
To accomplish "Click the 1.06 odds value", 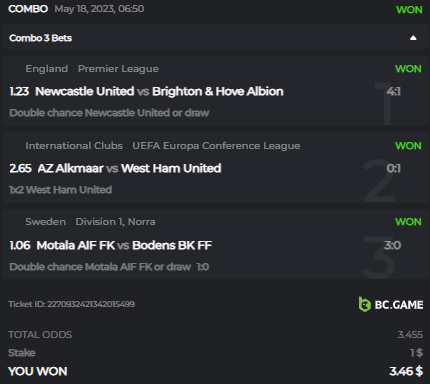I will [20, 245].
